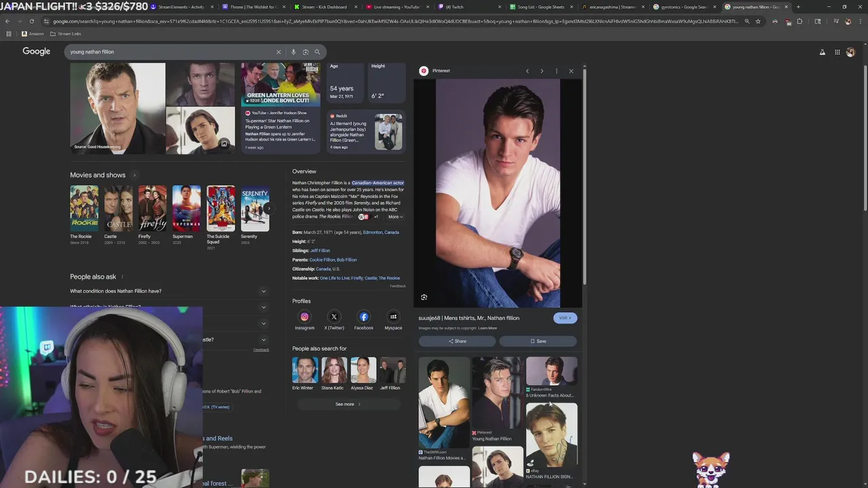The height and width of the screenshot is (488, 868).
Task: Show previous image in preview panel
Action: point(527,70)
